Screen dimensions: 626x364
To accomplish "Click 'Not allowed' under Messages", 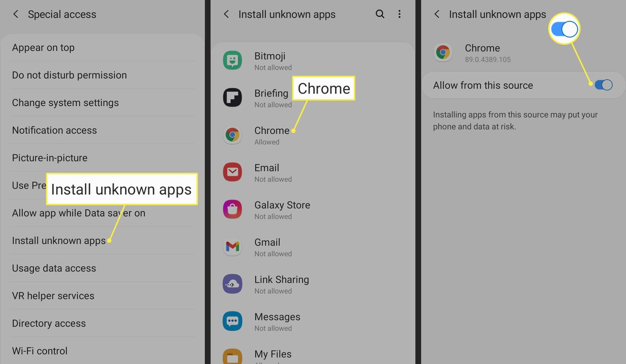I will 273,329.
